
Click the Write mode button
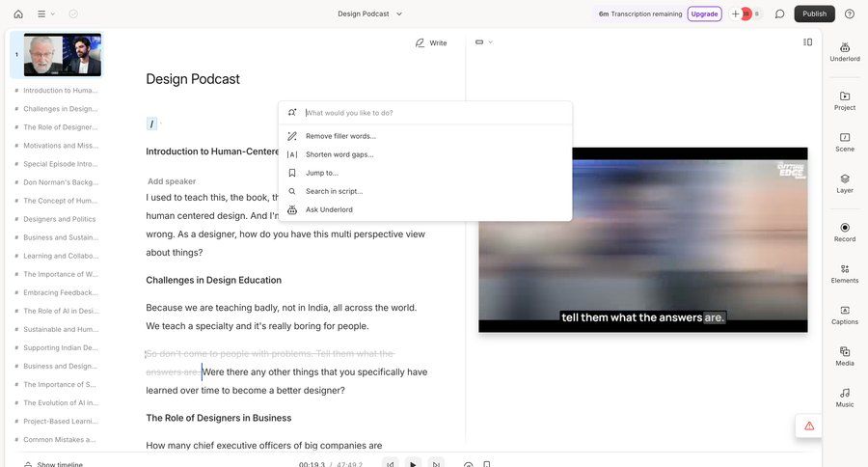(431, 42)
